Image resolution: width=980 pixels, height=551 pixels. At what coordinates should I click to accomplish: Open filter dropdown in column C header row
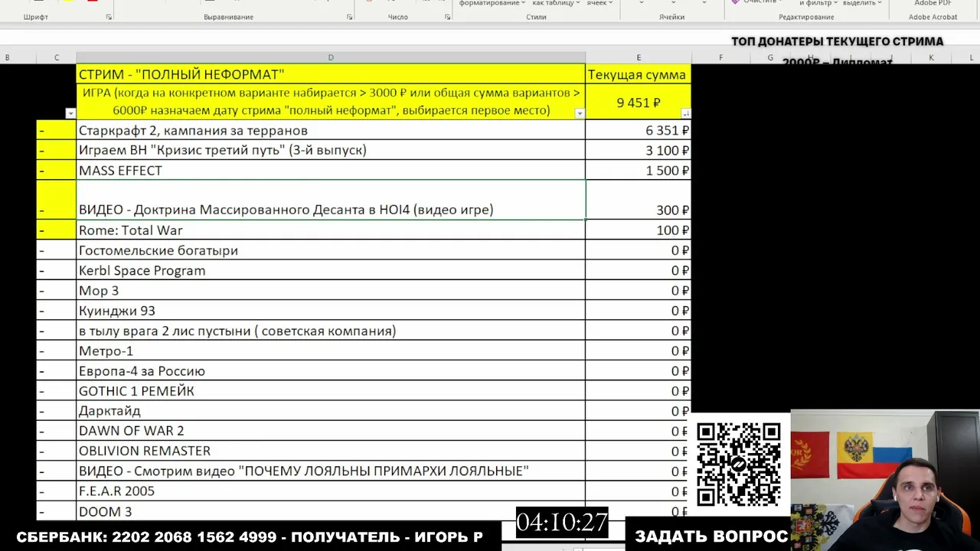click(x=70, y=113)
